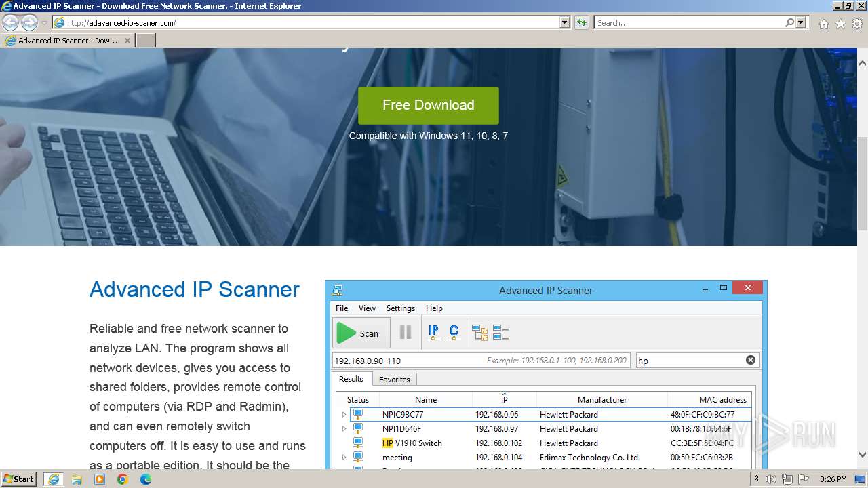
Task: Open the media player taskbar icon
Action: (100, 479)
